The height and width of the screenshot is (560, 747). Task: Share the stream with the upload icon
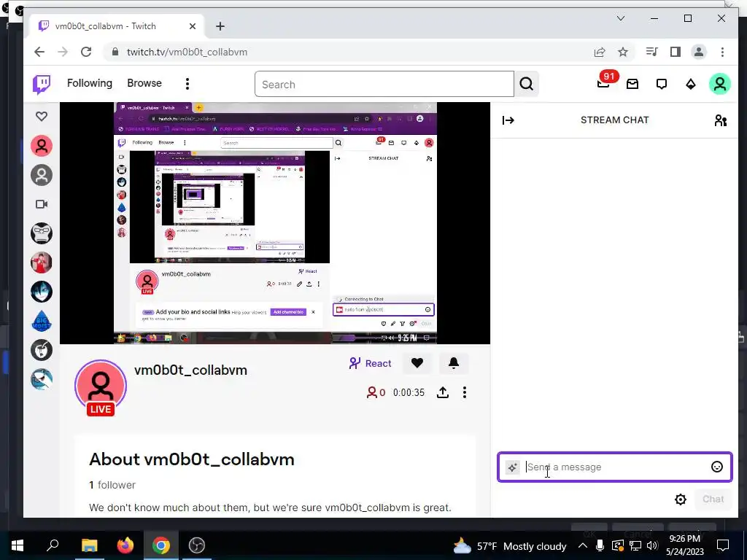443,392
